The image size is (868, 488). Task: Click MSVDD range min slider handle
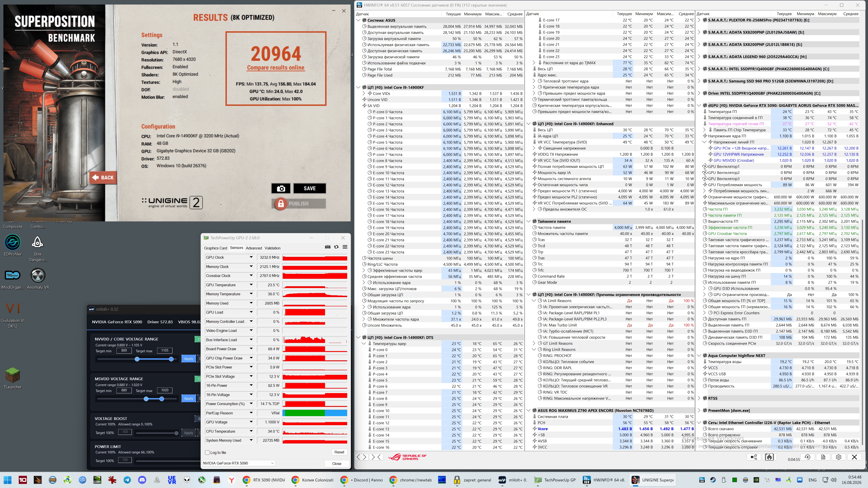coord(146,399)
